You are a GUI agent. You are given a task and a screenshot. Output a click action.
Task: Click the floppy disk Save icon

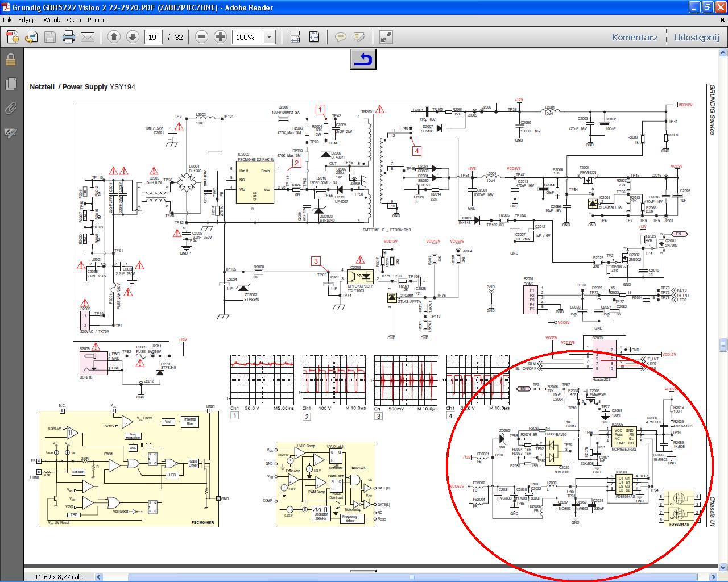(50, 37)
